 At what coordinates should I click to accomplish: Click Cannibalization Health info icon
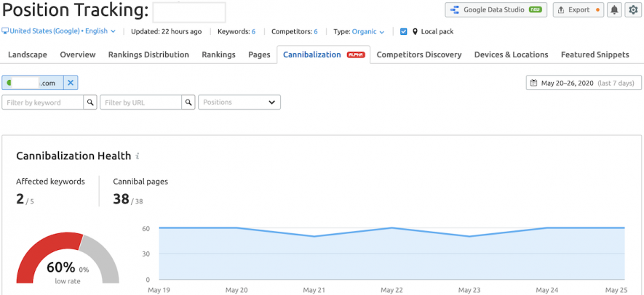coord(138,156)
